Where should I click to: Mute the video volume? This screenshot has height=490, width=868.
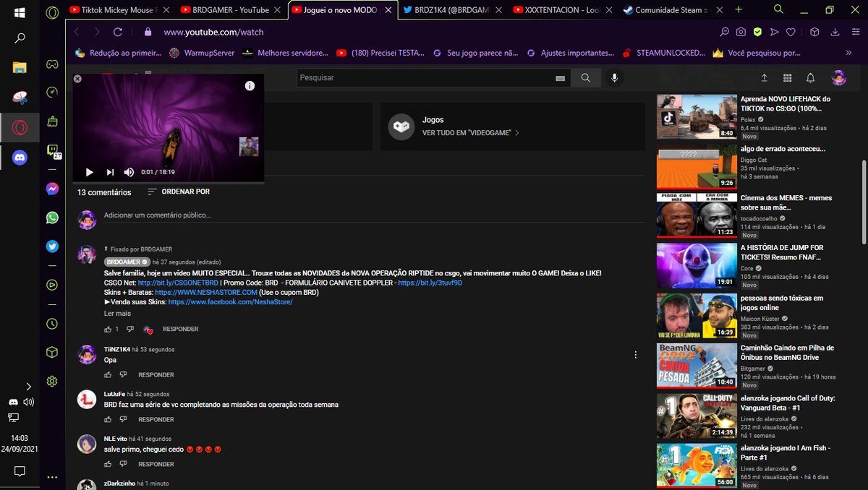pos(129,172)
